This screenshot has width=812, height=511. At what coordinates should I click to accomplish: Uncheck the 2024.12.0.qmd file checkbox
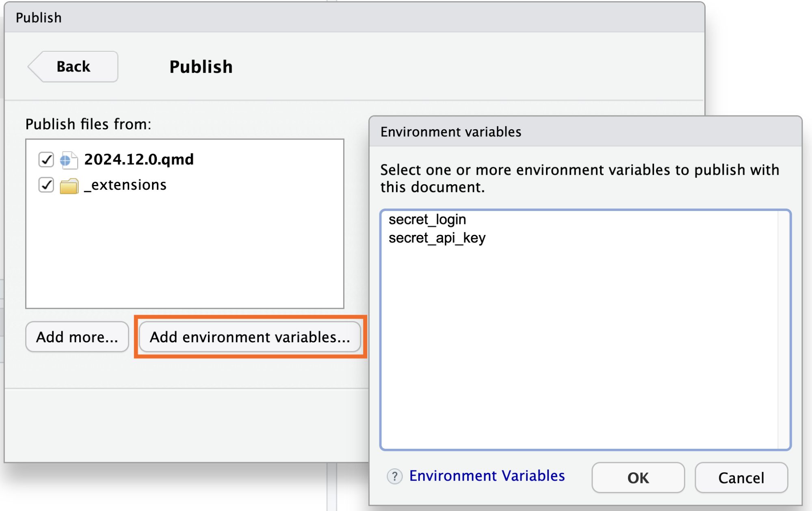click(46, 159)
